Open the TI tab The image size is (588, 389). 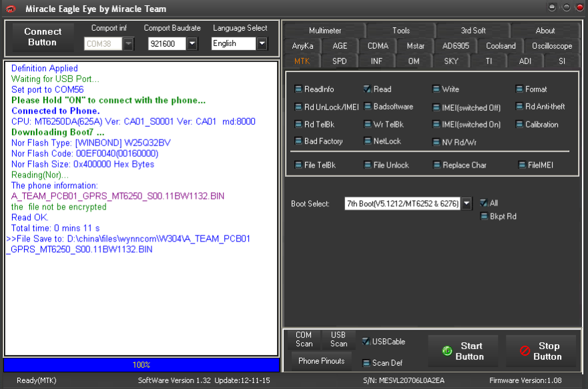tap(489, 61)
